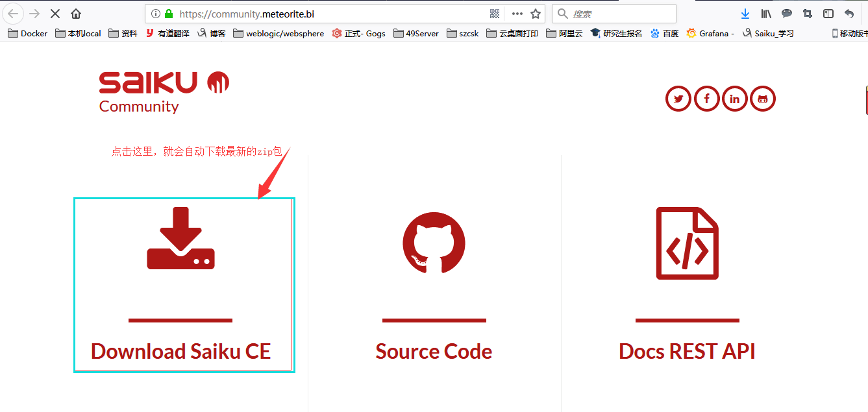Open the QR code icon in address bar
The height and width of the screenshot is (412, 868).
(495, 14)
